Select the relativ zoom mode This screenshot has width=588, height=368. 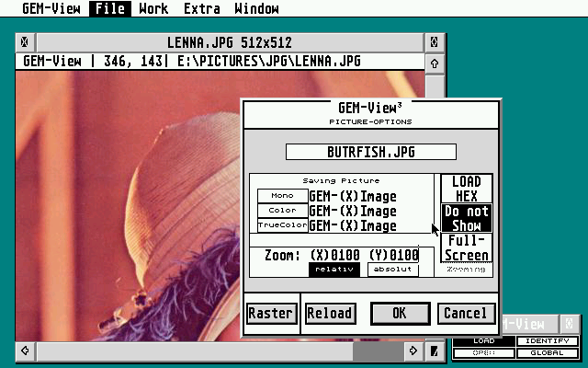point(334,270)
